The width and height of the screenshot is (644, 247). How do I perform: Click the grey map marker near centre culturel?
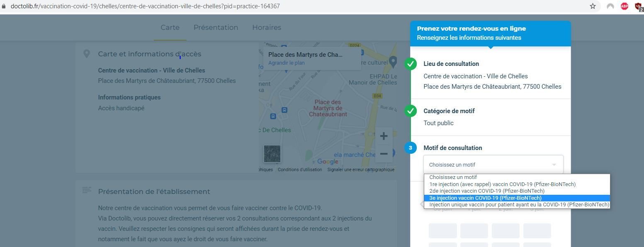pyautogui.click(x=393, y=62)
